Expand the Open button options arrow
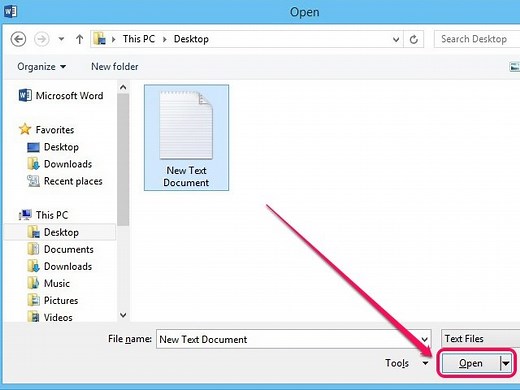520x390 pixels. pyautogui.click(x=506, y=363)
